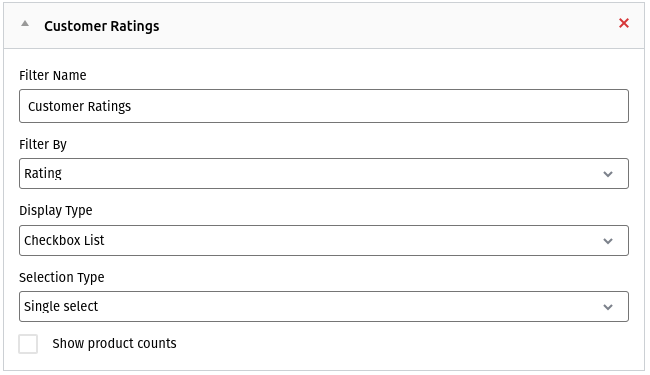Click the chevron arrow in Filter By field

[608, 174]
